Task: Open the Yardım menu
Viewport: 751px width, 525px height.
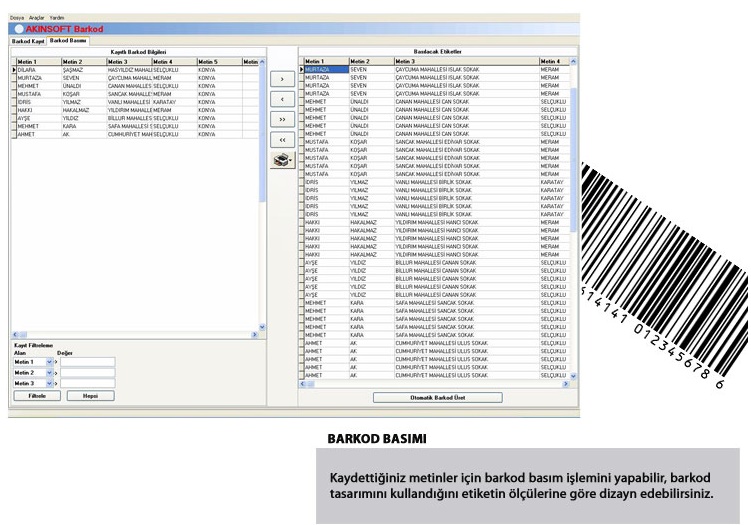Action: click(x=57, y=18)
